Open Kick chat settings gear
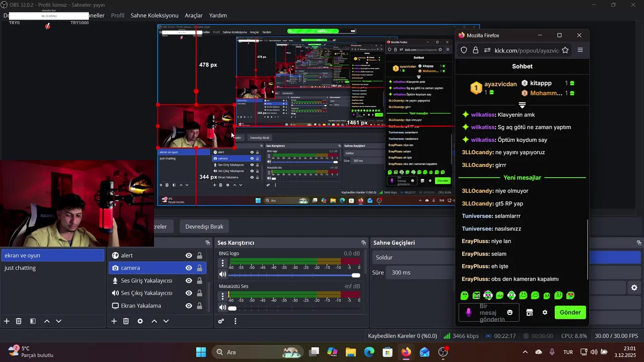The image size is (644, 362). pos(545,312)
